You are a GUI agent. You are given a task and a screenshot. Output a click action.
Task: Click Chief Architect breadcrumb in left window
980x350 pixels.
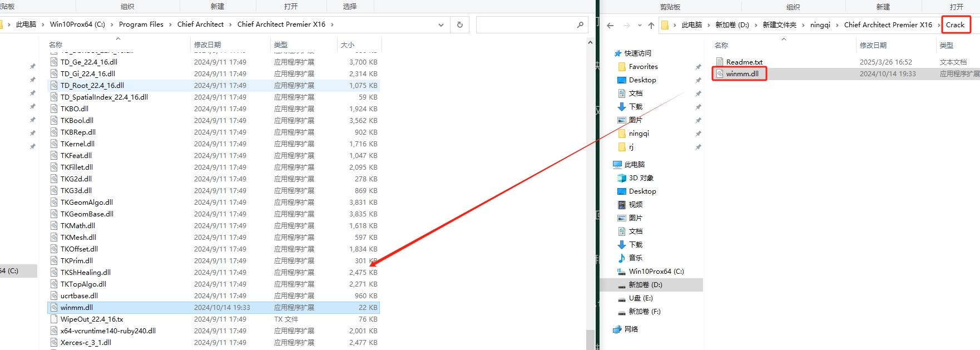coord(200,24)
